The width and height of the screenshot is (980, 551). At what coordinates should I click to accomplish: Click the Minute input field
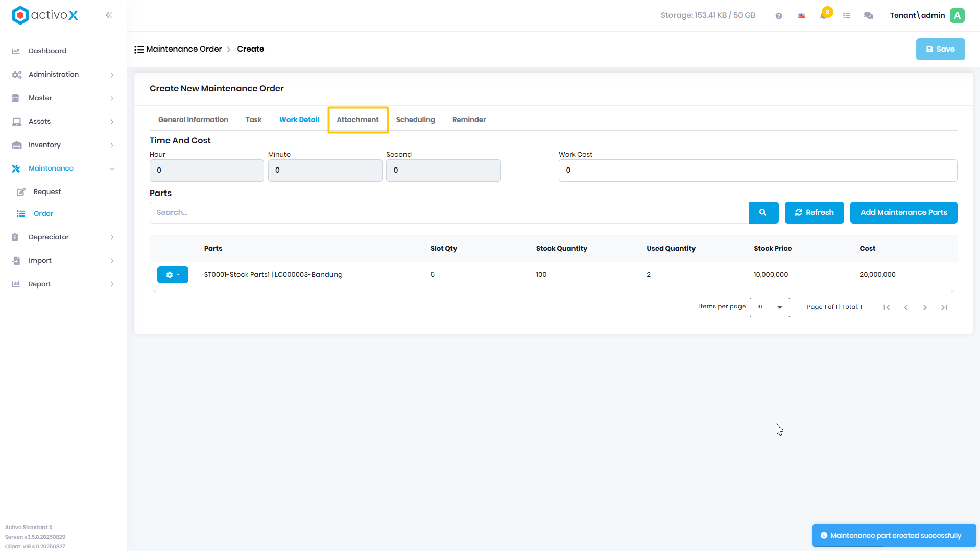[325, 171]
